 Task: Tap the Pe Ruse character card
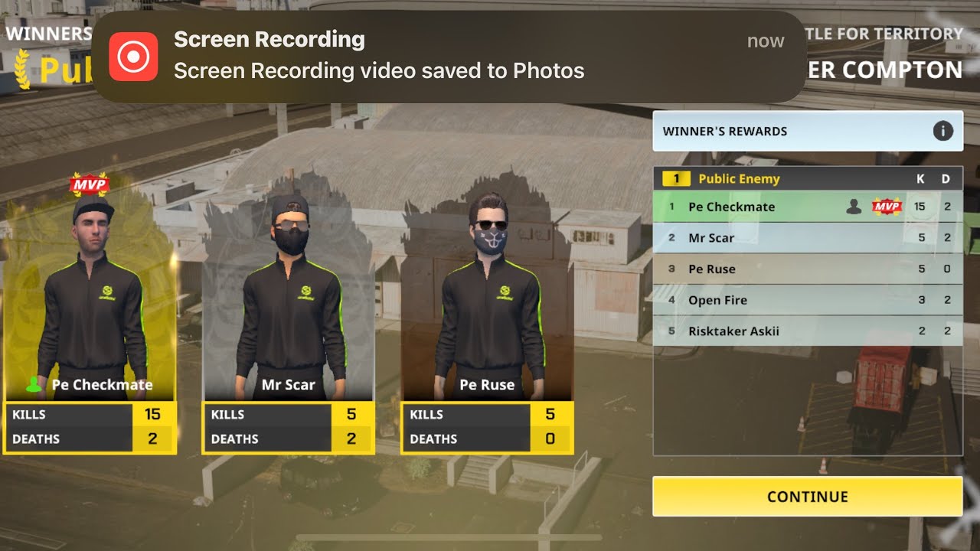(488, 314)
